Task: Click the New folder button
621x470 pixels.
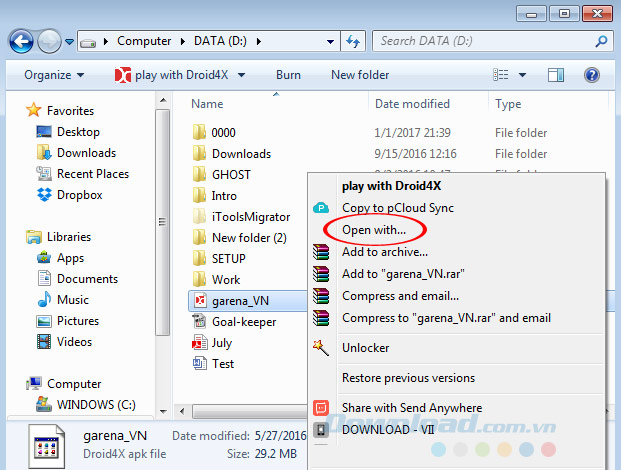Action: [360, 75]
